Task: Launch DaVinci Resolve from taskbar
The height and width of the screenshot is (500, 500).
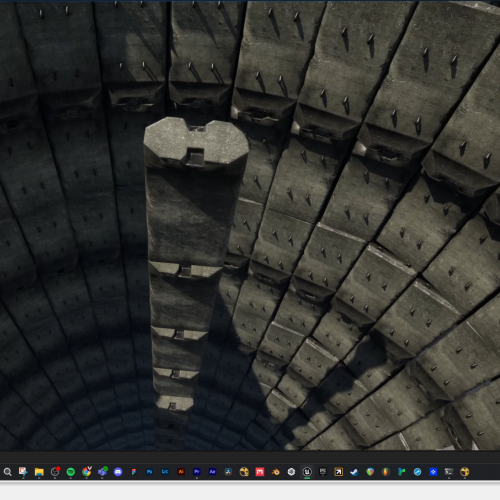Action: point(228,472)
